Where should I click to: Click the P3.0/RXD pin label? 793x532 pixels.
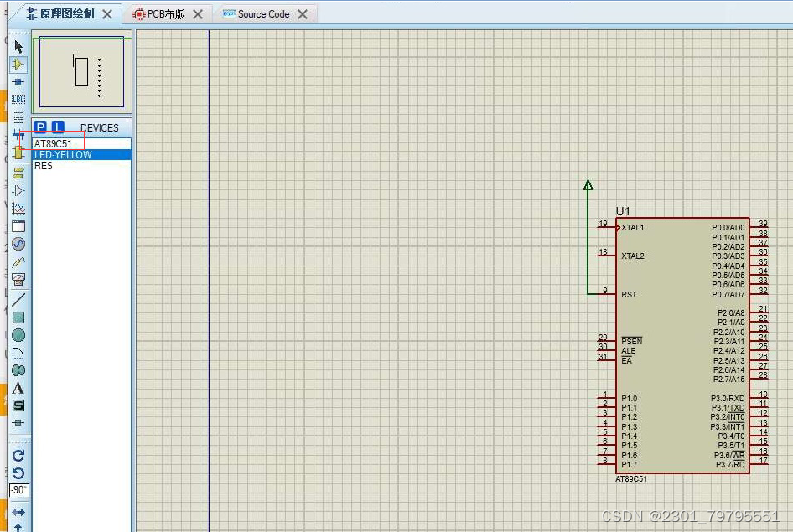728,398
